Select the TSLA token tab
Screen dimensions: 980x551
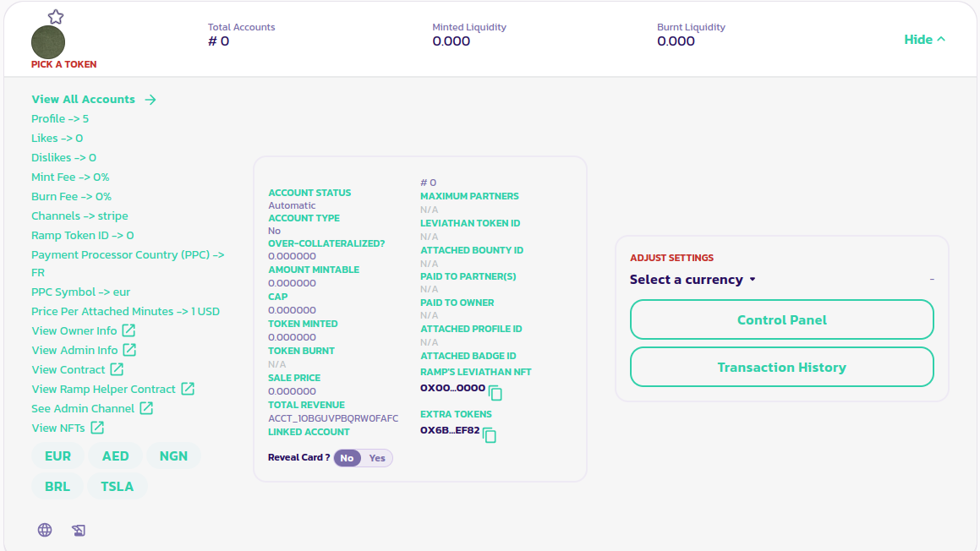click(x=117, y=487)
